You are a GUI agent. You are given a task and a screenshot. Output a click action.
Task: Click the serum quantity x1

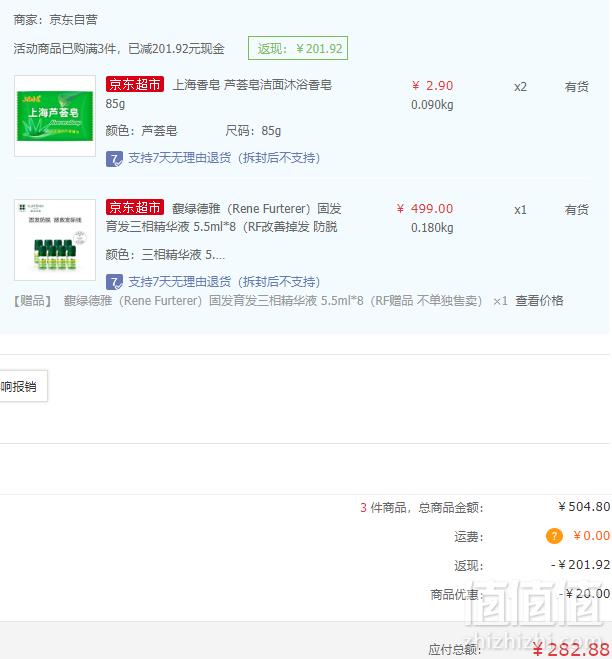pos(520,210)
